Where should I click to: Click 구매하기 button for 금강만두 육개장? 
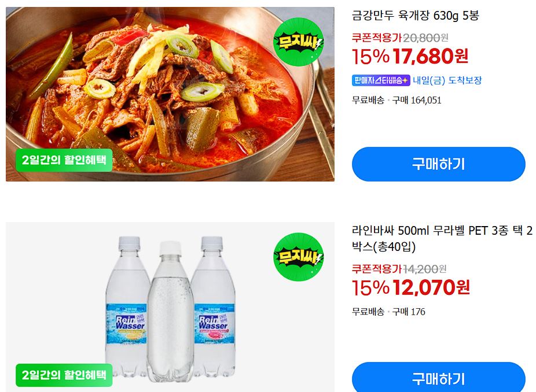pyautogui.click(x=439, y=164)
